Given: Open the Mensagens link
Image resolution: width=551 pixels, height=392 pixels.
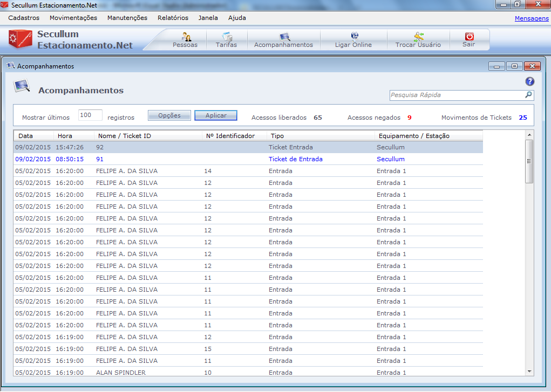Looking at the screenshot, I should click(x=532, y=18).
